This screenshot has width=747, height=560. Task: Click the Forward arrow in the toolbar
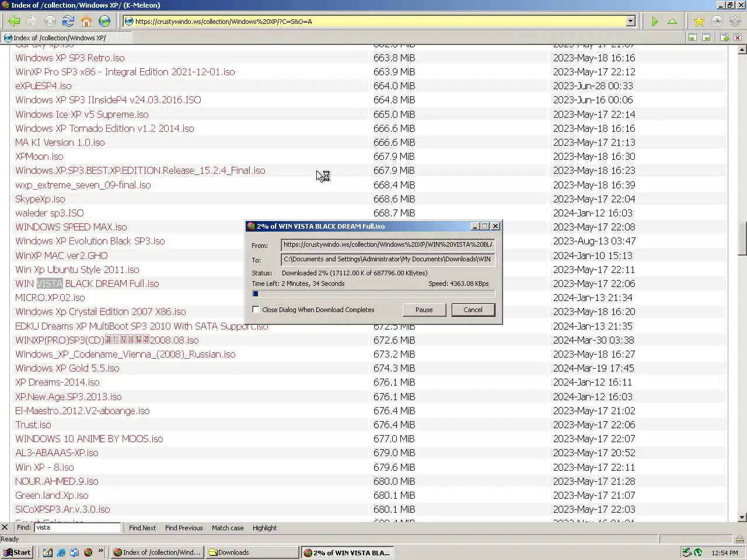pos(32,22)
